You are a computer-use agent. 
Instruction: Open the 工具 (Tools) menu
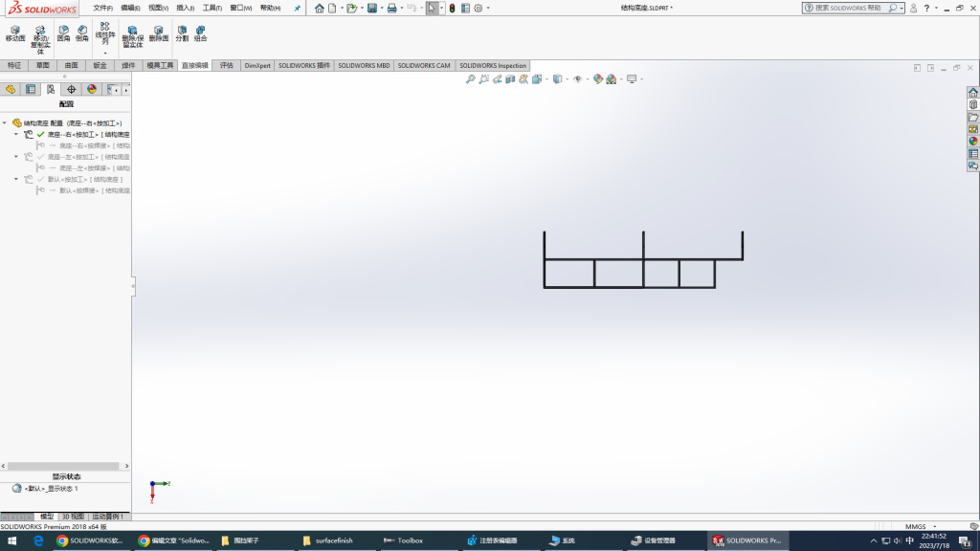point(212,8)
